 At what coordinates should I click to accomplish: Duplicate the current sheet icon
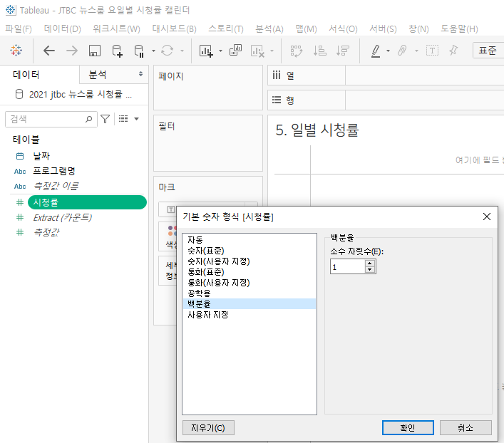pos(236,51)
